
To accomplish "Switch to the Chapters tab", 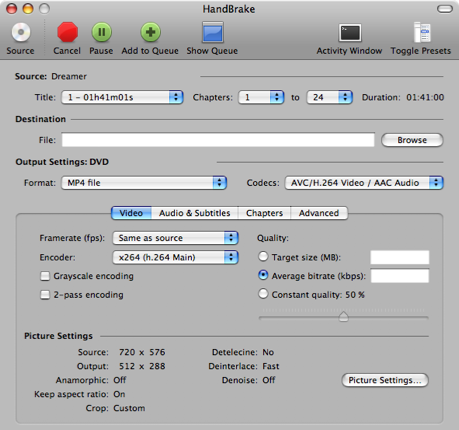I will coord(264,213).
